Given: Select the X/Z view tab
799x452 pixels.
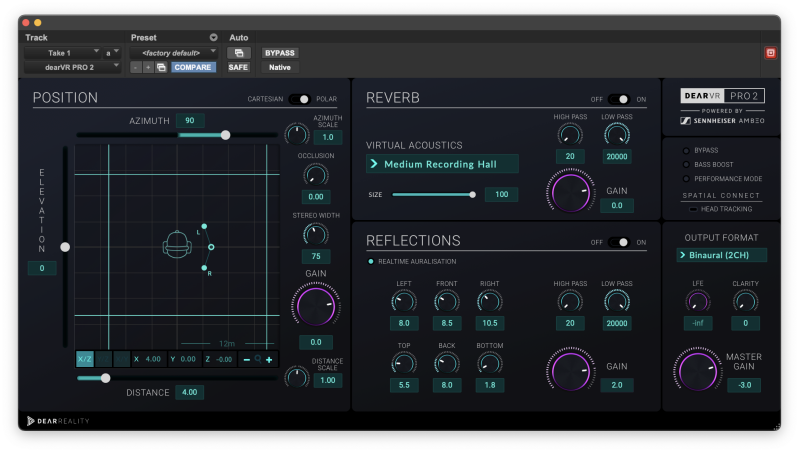Looking at the screenshot, I should [85, 359].
